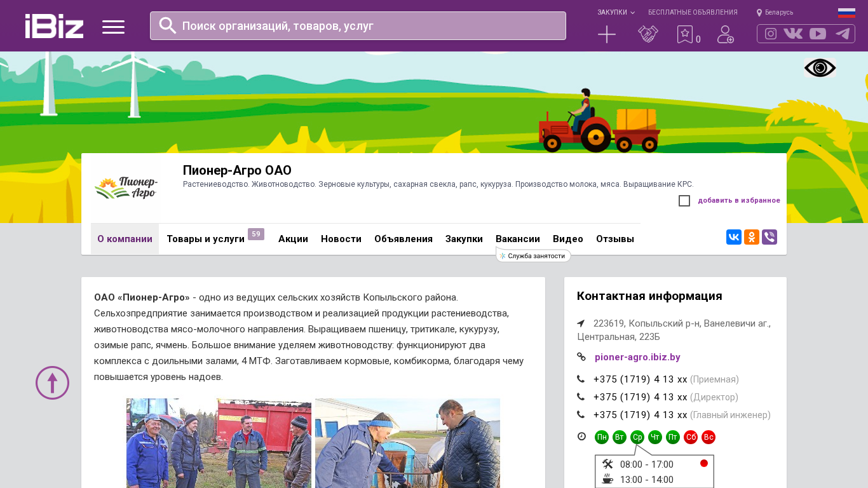The width and height of the screenshot is (868, 488).
Task: Click the Пионер-Агро ОАО company title
Action: coord(237,170)
